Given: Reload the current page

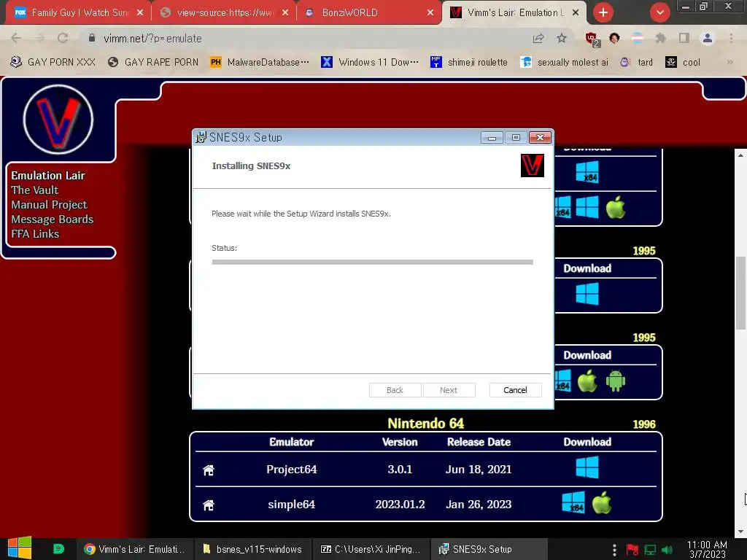Looking at the screenshot, I should tap(63, 38).
